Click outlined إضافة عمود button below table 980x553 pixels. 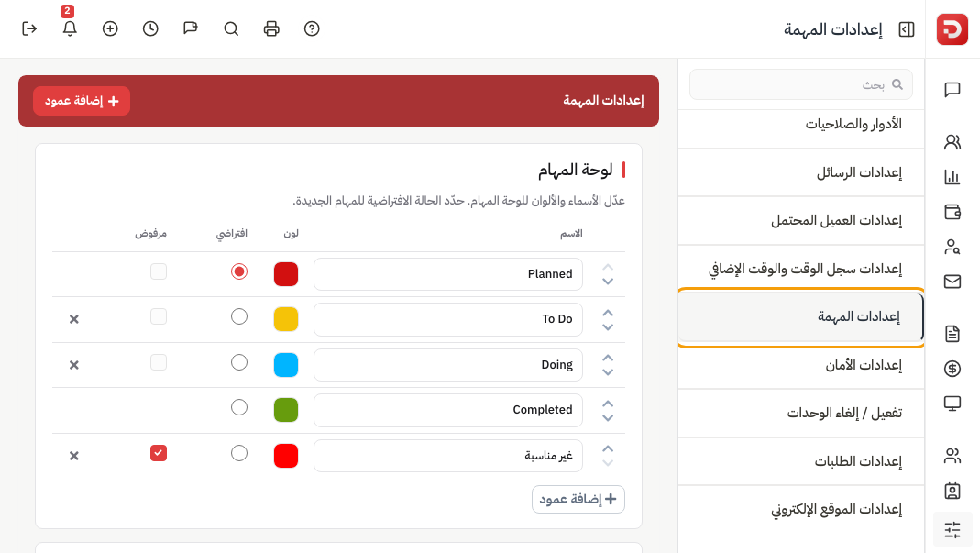tap(578, 499)
